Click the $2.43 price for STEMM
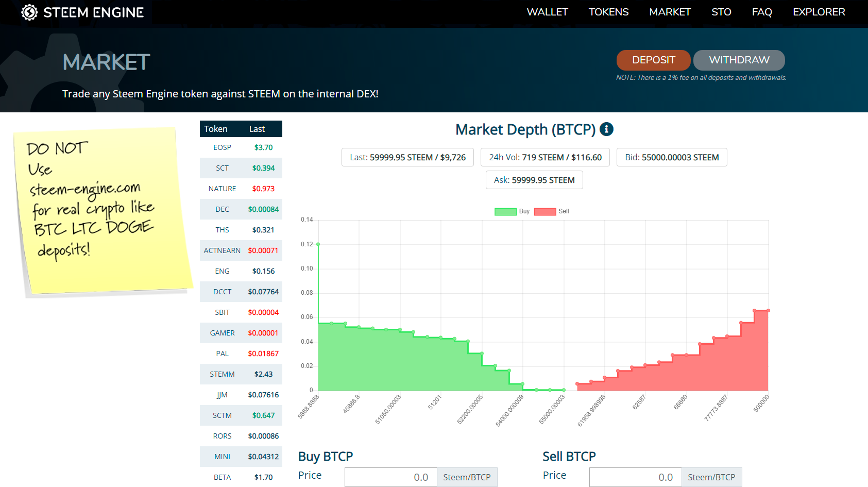Image resolution: width=868 pixels, height=487 pixels. click(x=263, y=374)
